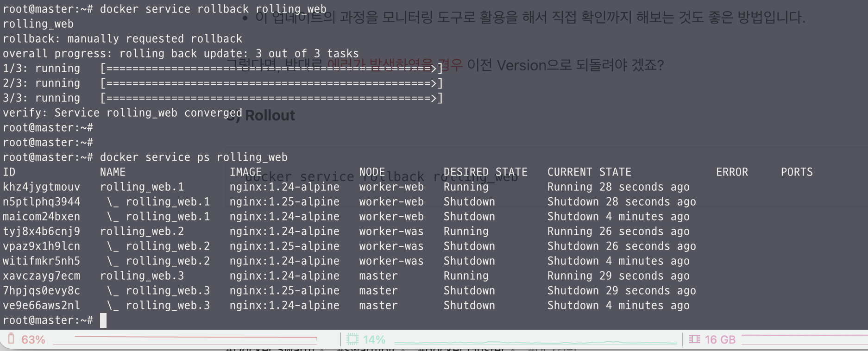Click the 'overall progress: rolling back update' line
Screen dimensions: 868x351
point(181,54)
